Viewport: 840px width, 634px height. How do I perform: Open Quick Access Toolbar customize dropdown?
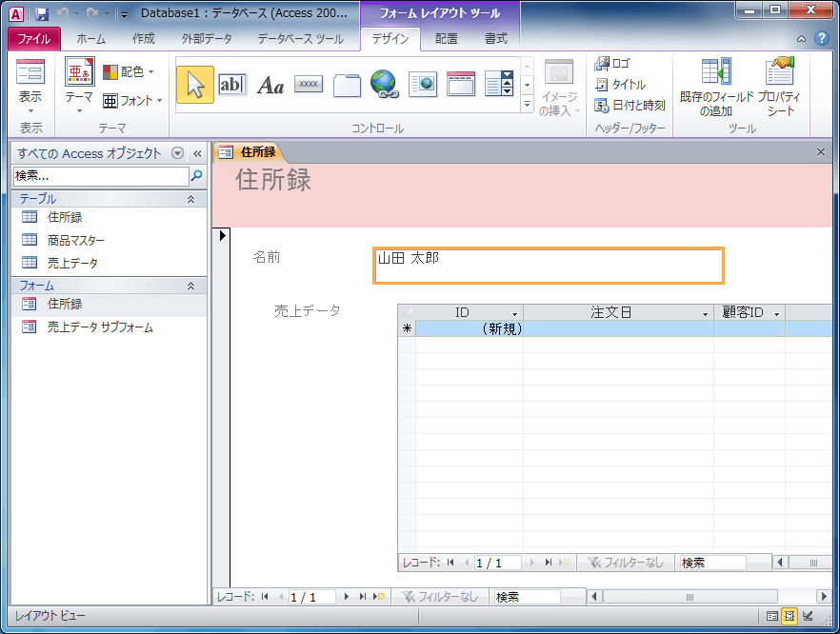[124, 14]
